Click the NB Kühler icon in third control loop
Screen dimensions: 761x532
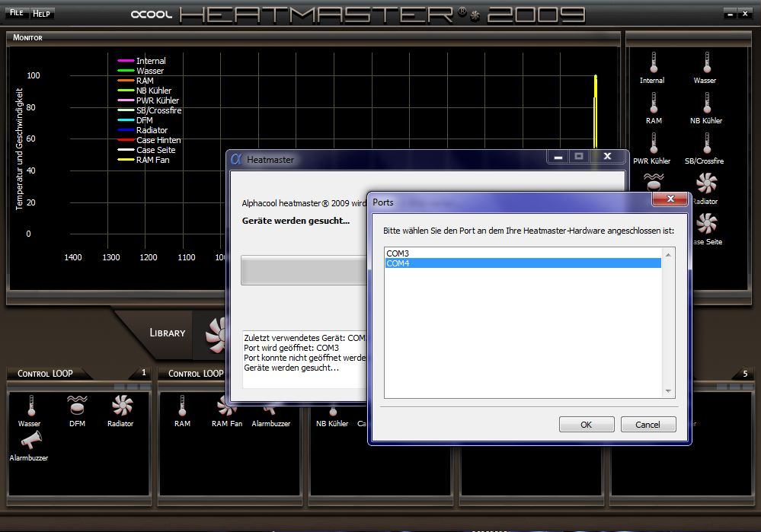click(x=333, y=412)
